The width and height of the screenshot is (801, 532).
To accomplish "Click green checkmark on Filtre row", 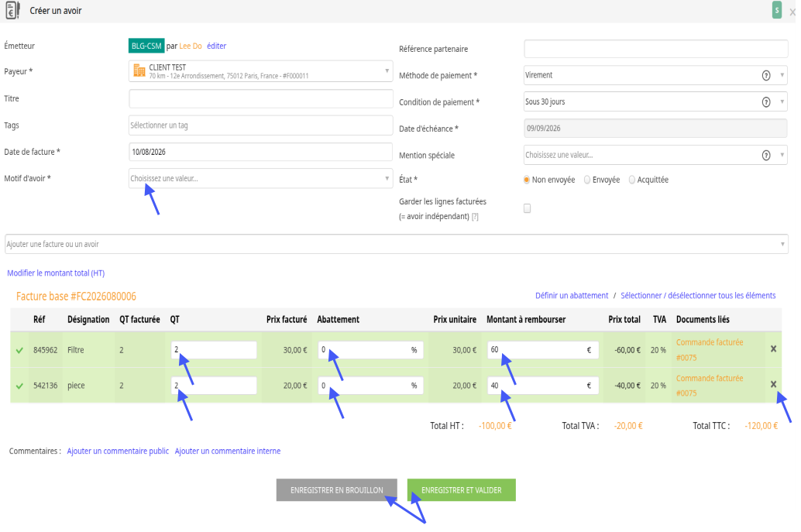I will click(19, 350).
